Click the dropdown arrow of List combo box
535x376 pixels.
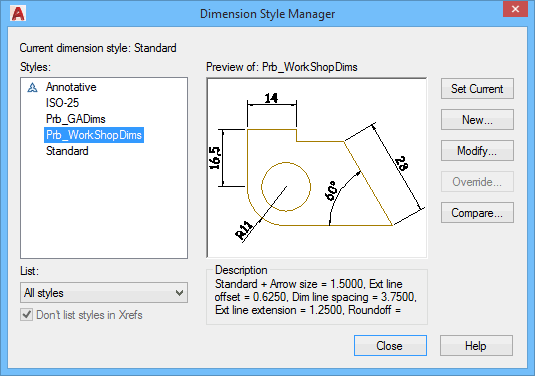pyautogui.click(x=179, y=293)
